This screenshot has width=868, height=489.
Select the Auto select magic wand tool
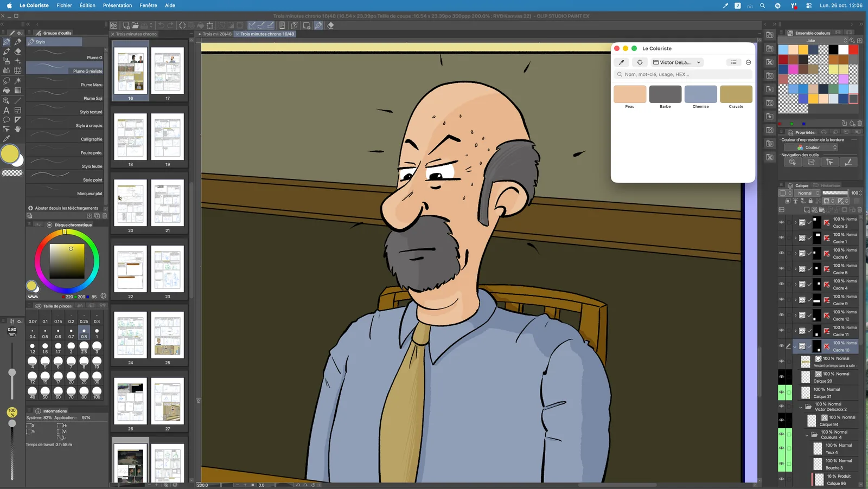[x=18, y=80]
